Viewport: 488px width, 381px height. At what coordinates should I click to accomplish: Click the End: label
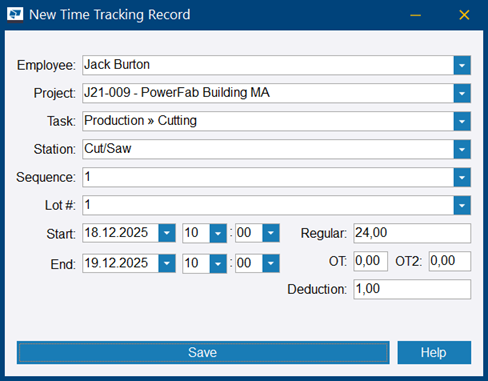(63, 265)
